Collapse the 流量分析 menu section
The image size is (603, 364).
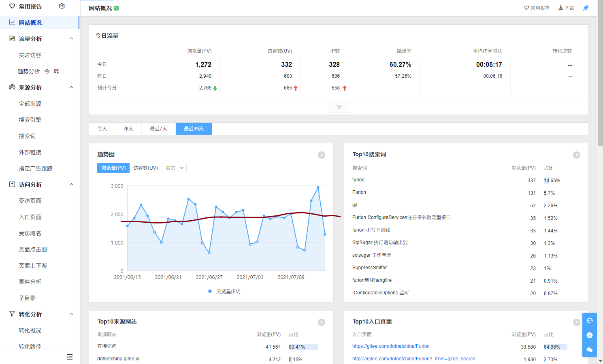pyautogui.click(x=72, y=39)
